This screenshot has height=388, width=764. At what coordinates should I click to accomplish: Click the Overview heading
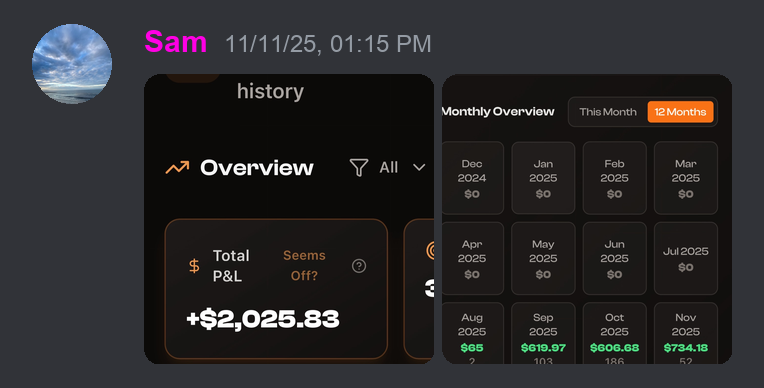click(257, 168)
